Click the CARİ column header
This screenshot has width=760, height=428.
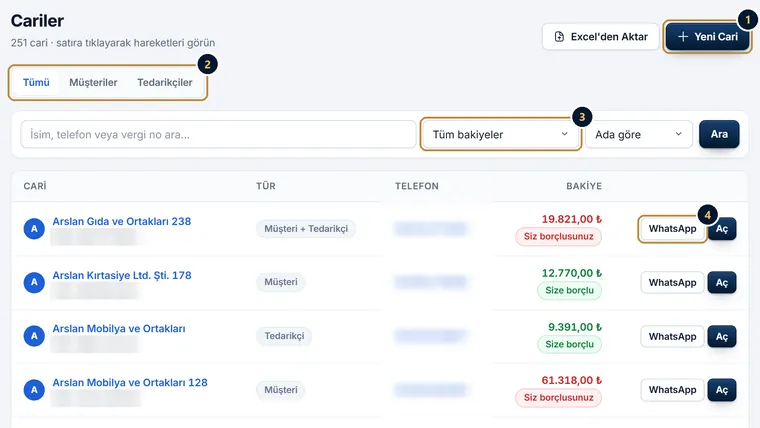(35, 186)
